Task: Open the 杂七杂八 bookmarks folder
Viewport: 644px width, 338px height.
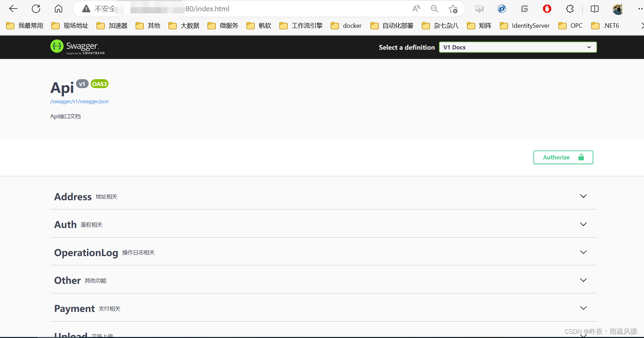Action: tap(440, 26)
